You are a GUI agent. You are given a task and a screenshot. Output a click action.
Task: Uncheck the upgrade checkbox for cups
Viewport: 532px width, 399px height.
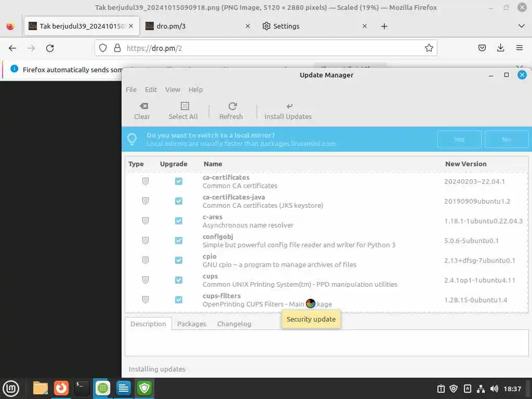pyautogui.click(x=179, y=280)
